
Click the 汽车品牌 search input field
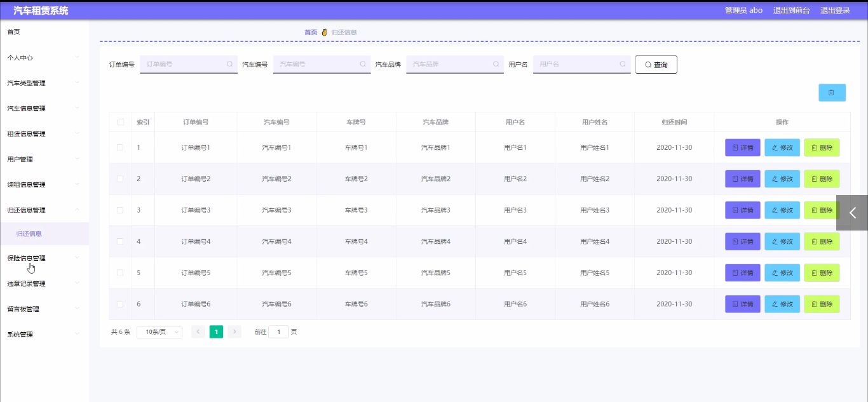tap(455, 64)
